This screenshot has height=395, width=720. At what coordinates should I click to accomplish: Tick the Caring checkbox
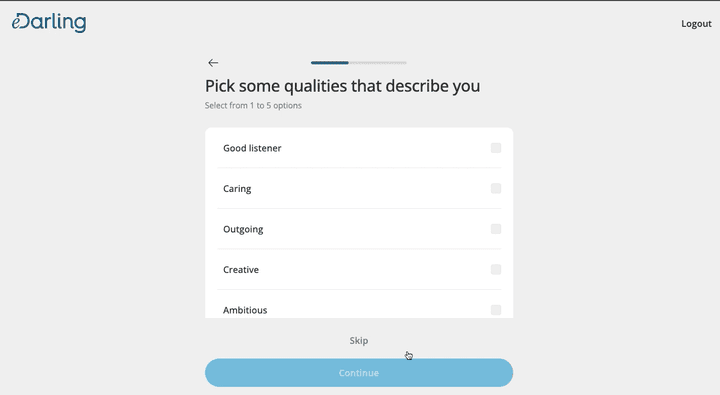pyautogui.click(x=496, y=188)
